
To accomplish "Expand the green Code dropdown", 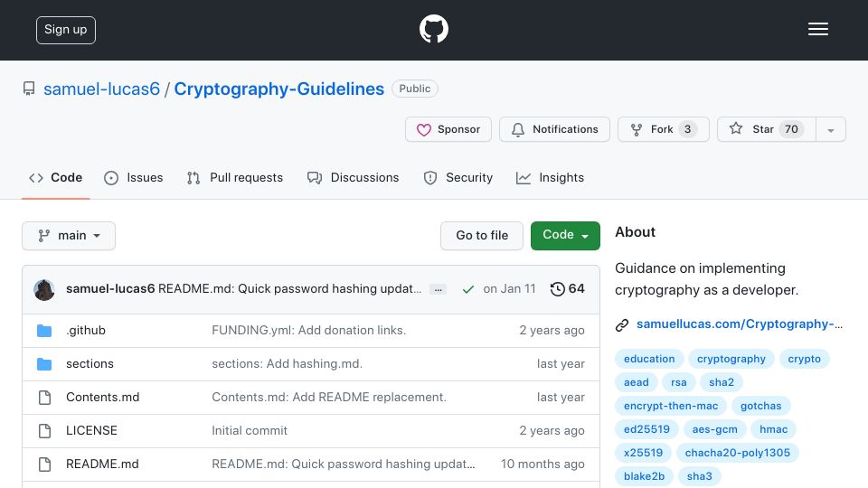I will 565,236.
